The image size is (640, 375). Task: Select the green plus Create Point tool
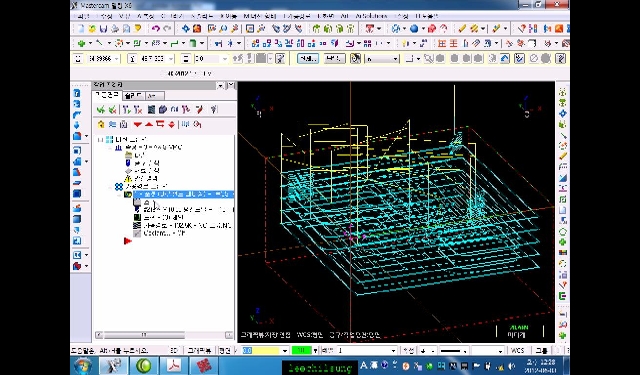tap(81, 43)
